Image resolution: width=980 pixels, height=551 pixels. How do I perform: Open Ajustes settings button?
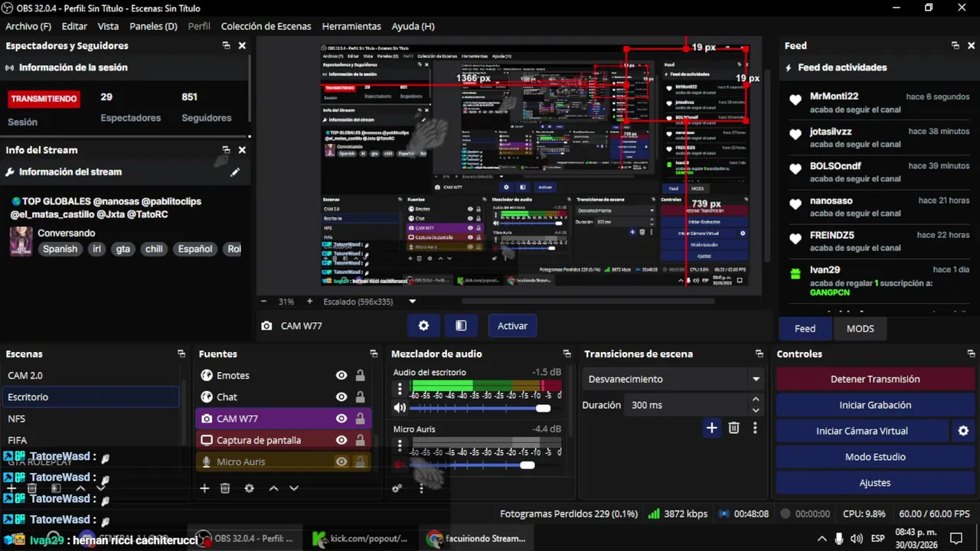[875, 483]
